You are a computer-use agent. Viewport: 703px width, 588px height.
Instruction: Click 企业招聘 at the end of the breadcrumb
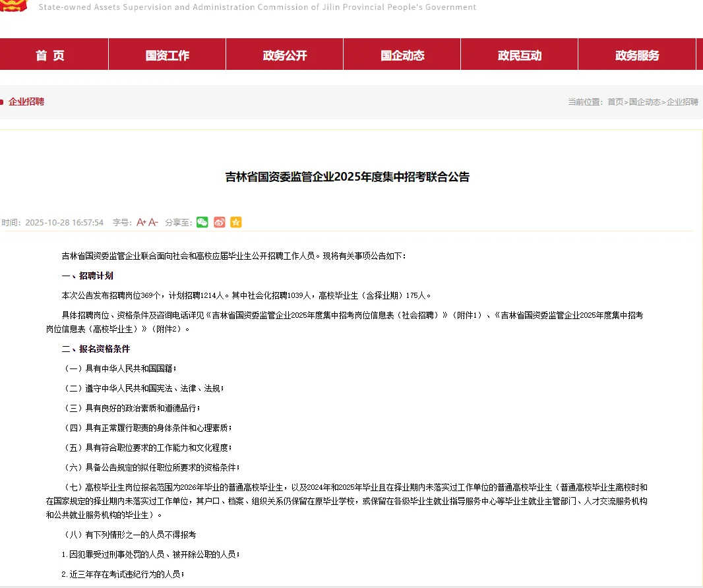tap(683, 102)
